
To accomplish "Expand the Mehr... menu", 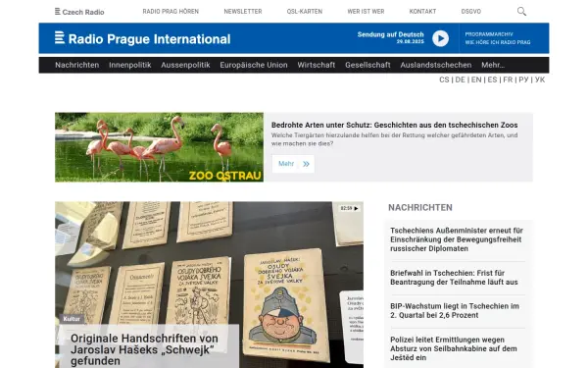I will click(493, 65).
